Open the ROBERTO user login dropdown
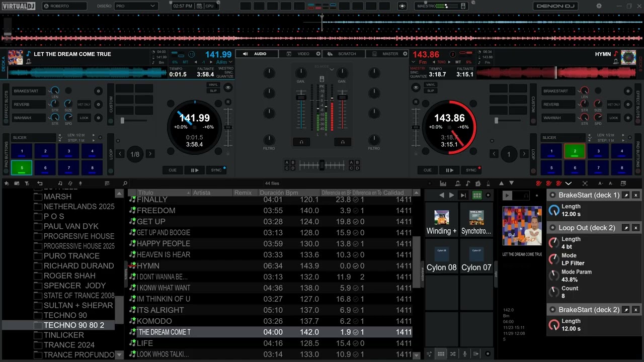 click(x=65, y=6)
